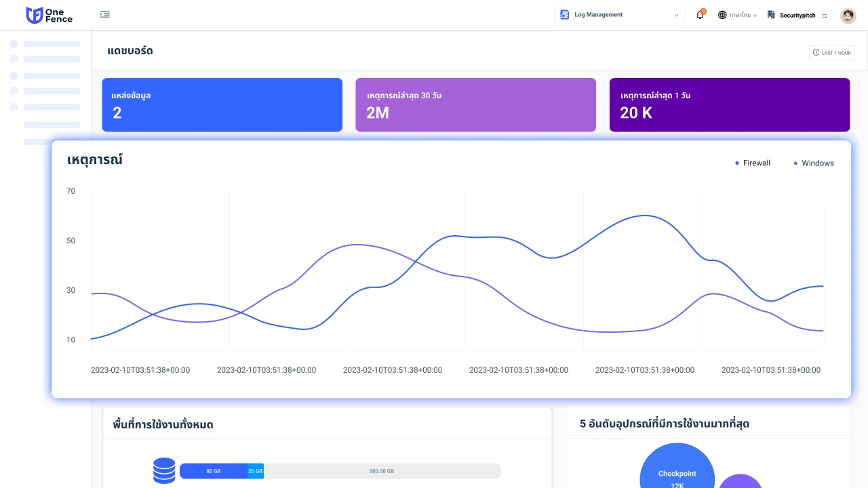Toggle the Firewall series in chart legend
The image size is (868, 488).
click(x=753, y=163)
